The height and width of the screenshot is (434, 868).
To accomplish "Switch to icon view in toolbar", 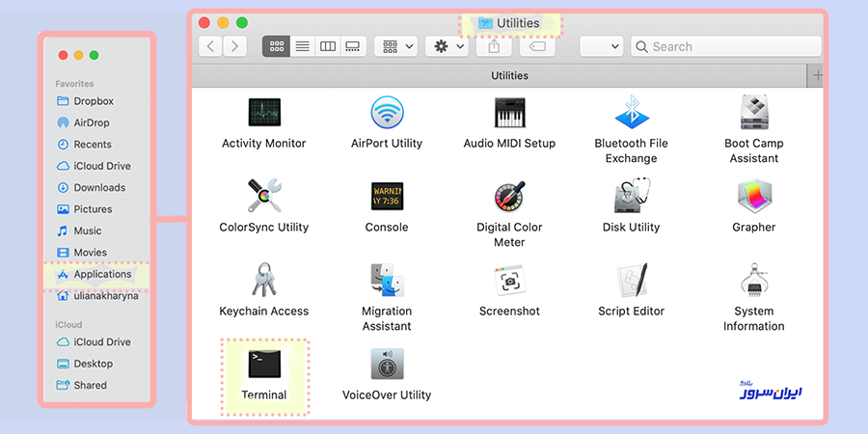I will click(276, 46).
